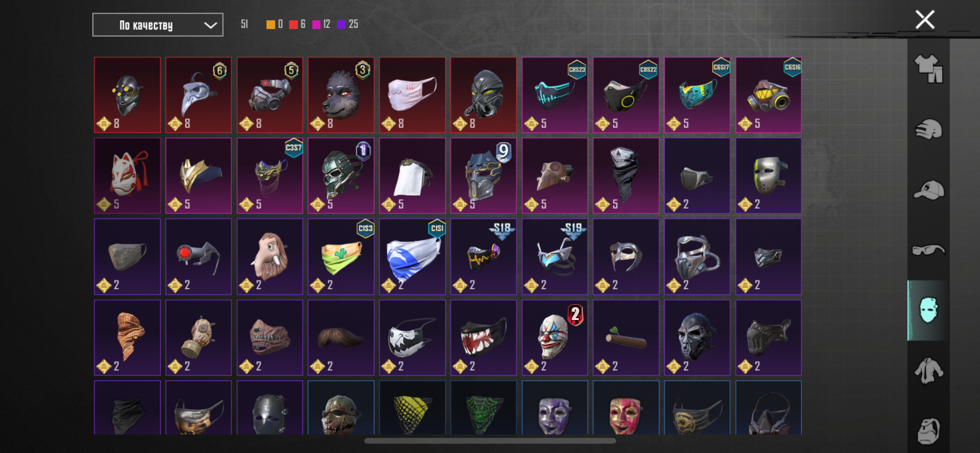The width and height of the screenshot is (980, 453).
Task: Select the S18 badge mask item
Action: point(483,257)
